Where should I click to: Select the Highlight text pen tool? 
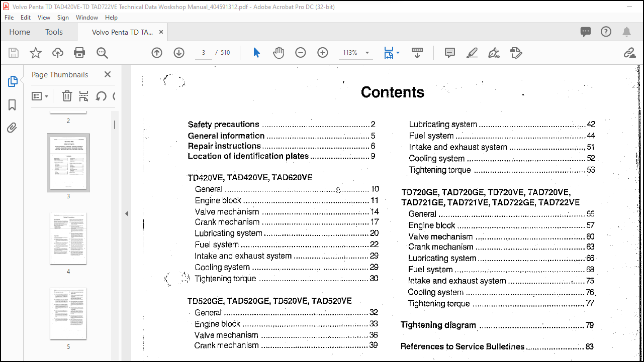coord(472,53)
